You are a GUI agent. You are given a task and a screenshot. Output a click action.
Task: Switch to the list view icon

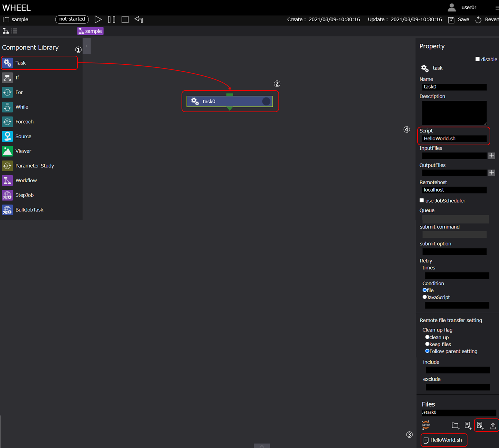14,31
